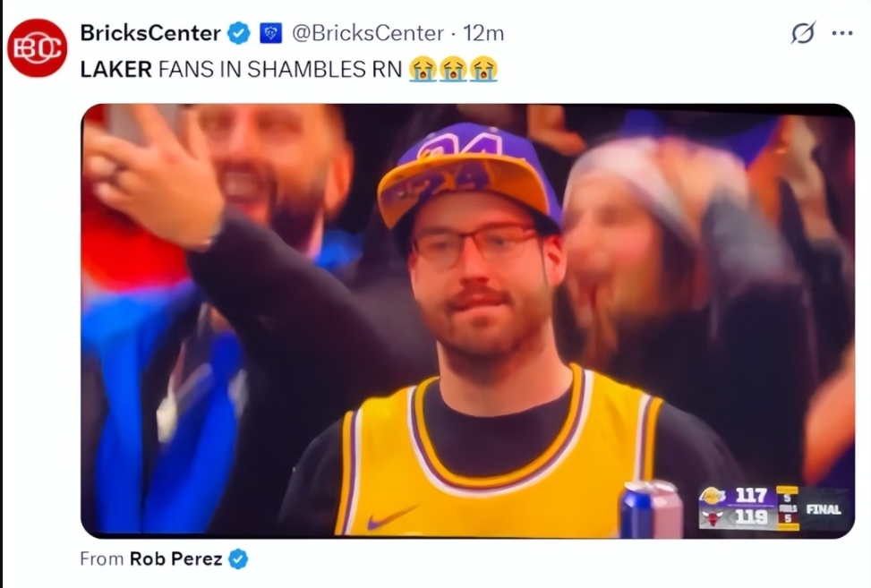871x588 pixels.
Task: Open the three-dot more options menu
Action: point(842,33)
